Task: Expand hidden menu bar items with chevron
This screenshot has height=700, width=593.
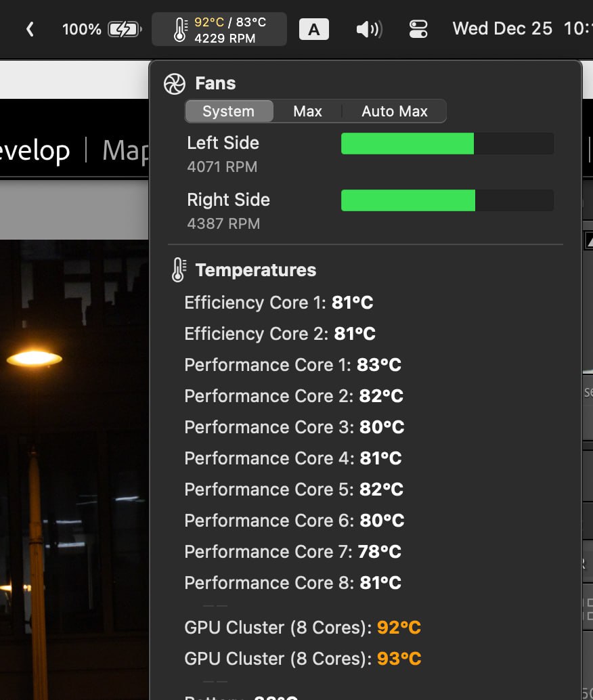Action: [30, 30]
